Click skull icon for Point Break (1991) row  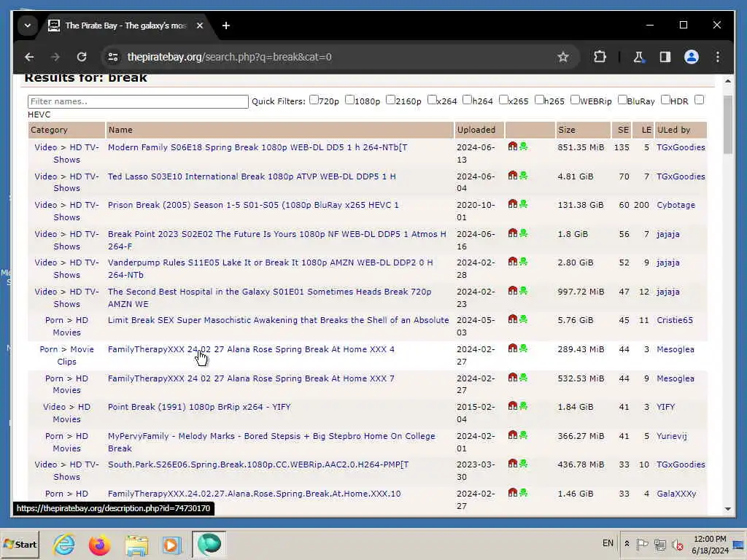524,405
